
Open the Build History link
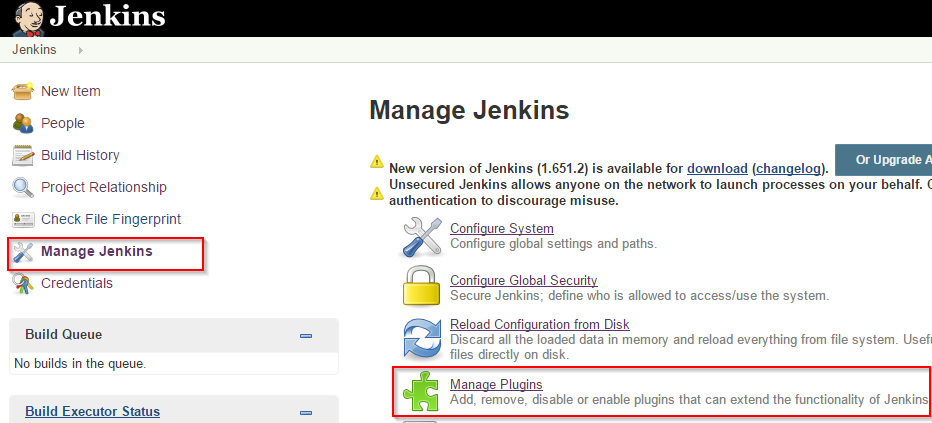point(80,156)
